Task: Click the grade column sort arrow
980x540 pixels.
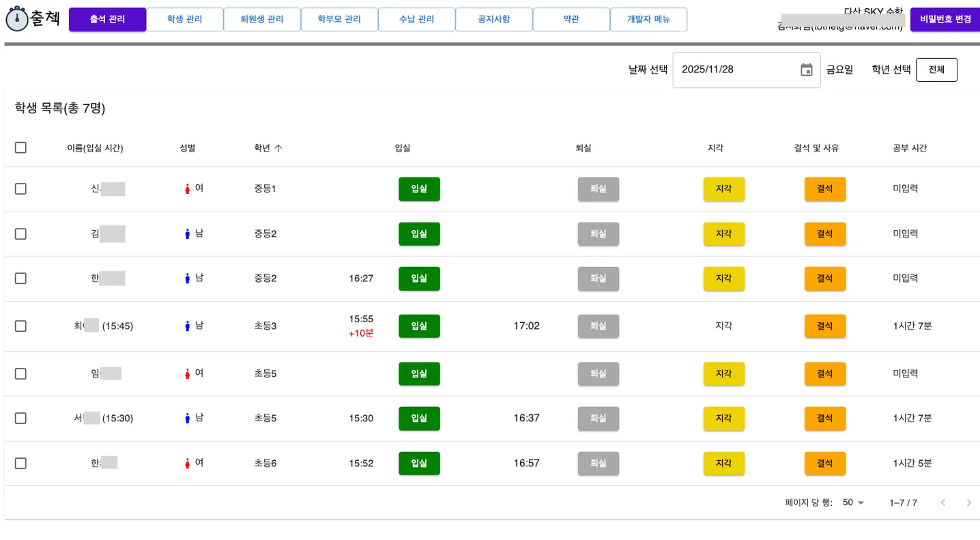Action: (278, 148)
